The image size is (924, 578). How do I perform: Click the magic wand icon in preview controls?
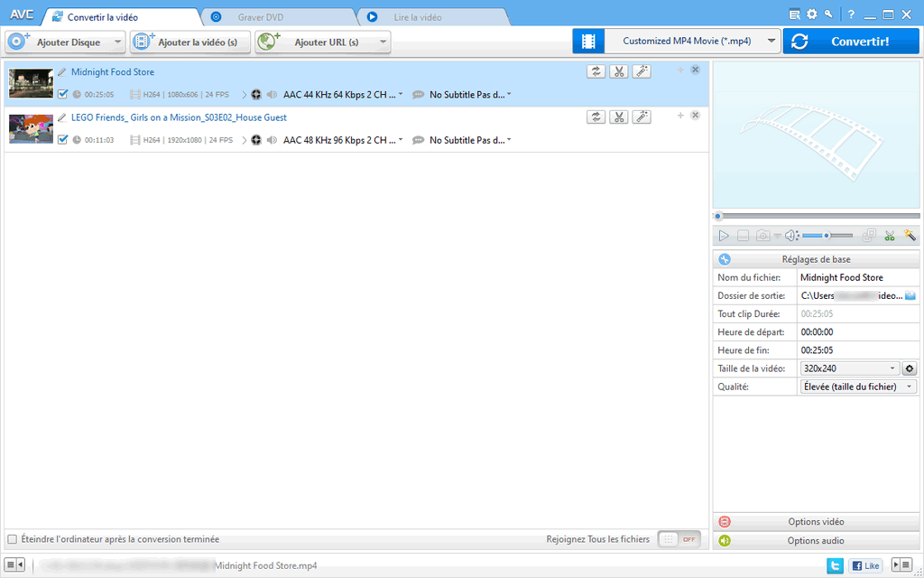tap(910, 236)
